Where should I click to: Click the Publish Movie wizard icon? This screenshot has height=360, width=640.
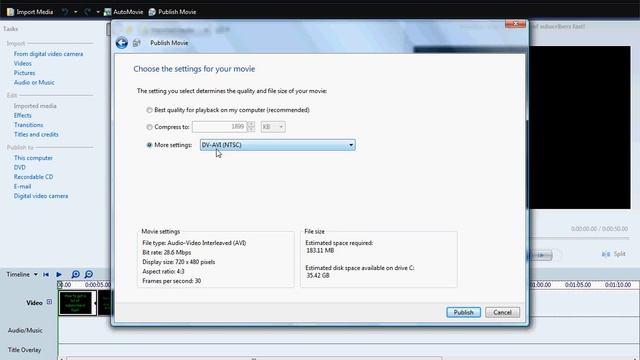point(137,43)
